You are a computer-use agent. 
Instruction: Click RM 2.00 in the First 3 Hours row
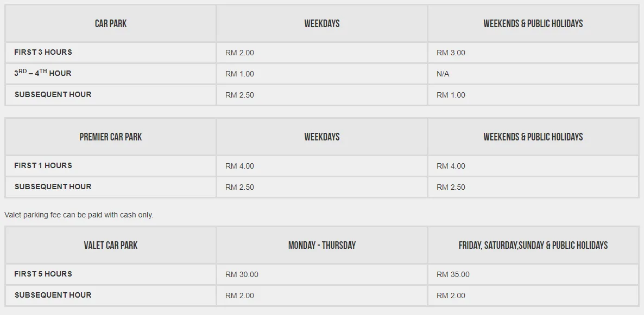tap(239, 53)
